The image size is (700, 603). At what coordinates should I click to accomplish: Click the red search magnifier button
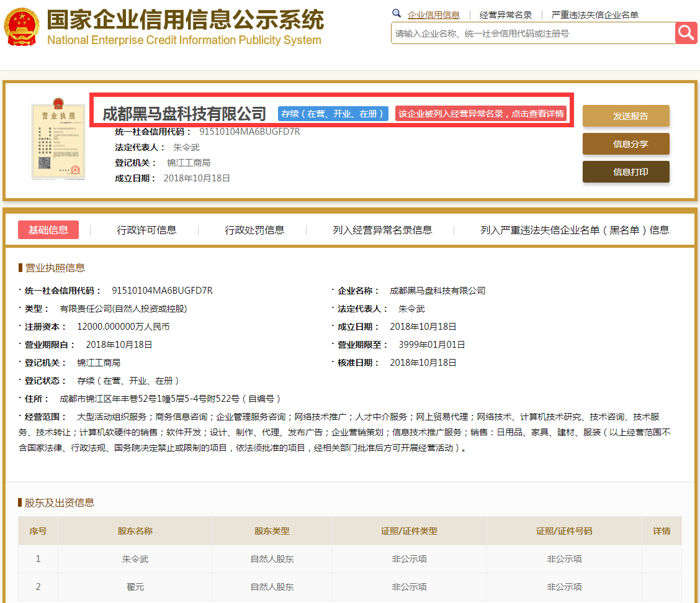coord(686,33)
